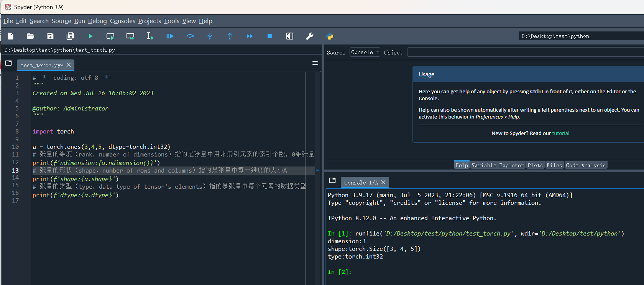Click the print dtype code line
Screen dimensions: 644x285
(x=76, y=195)
